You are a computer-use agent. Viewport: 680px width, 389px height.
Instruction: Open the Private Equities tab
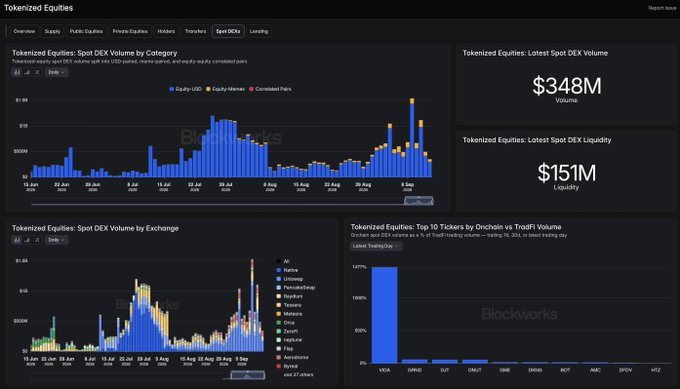(130, 31)
